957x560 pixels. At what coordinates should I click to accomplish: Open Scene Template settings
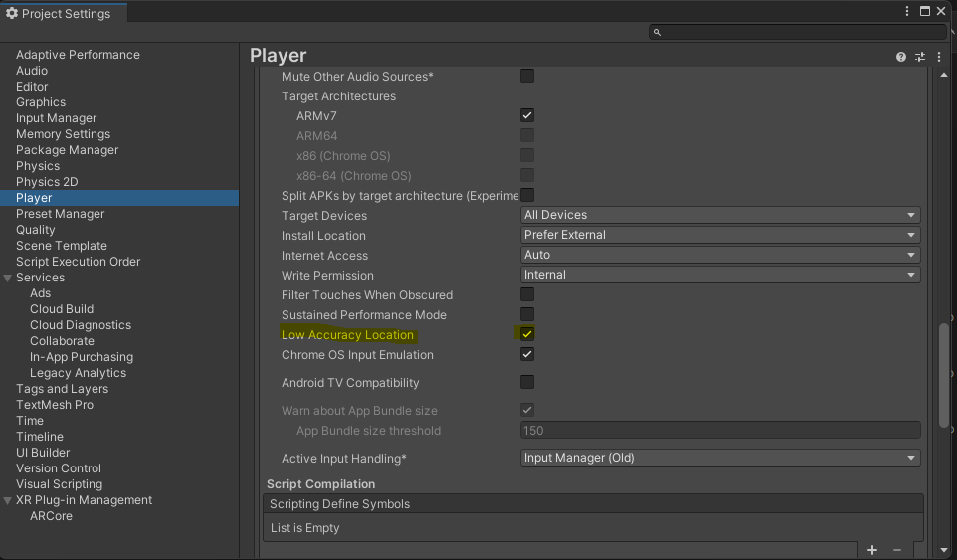point(62,246)
